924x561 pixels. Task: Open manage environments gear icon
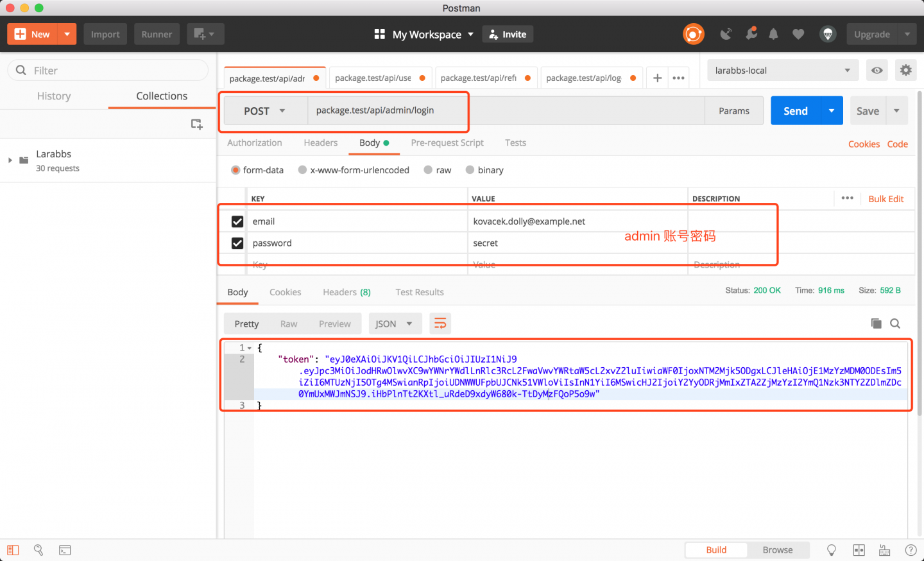(x=905, y=71)
